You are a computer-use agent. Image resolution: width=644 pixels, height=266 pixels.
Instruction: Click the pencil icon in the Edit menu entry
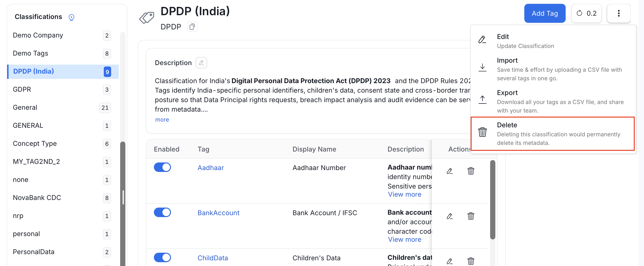tap(482, 40)
